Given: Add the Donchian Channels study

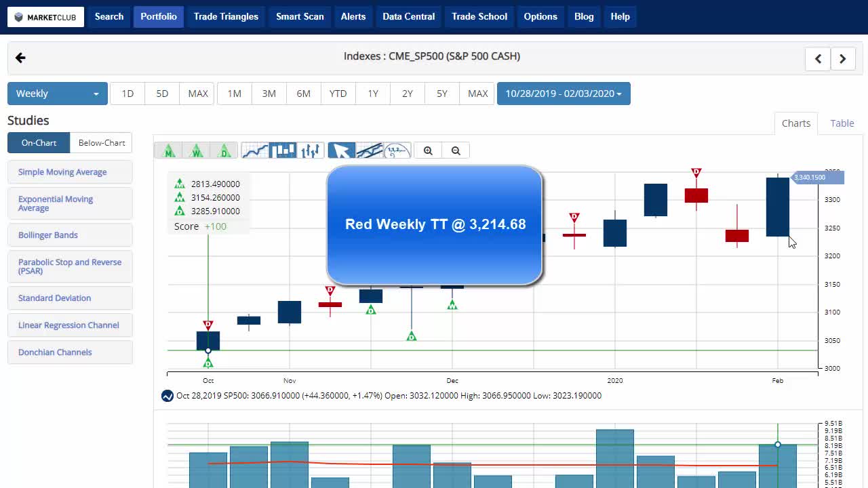Looking at the screenshot, I should pos(70,352).
